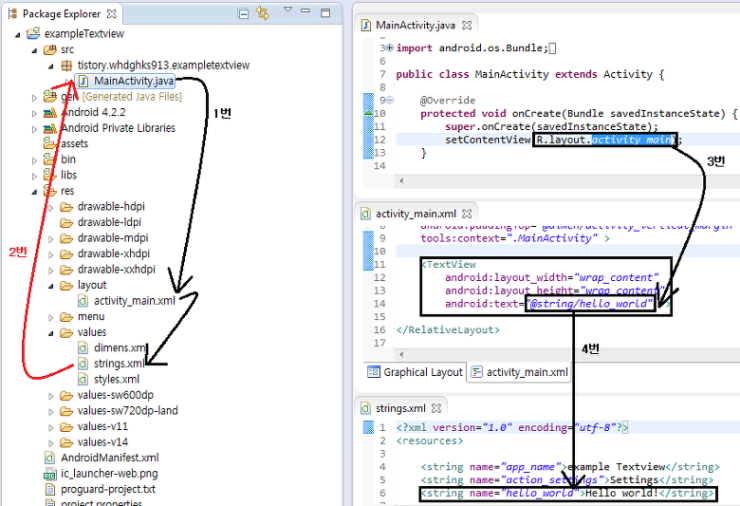Click the closing RelativeLayout tag line

click(x=448, y=329)
